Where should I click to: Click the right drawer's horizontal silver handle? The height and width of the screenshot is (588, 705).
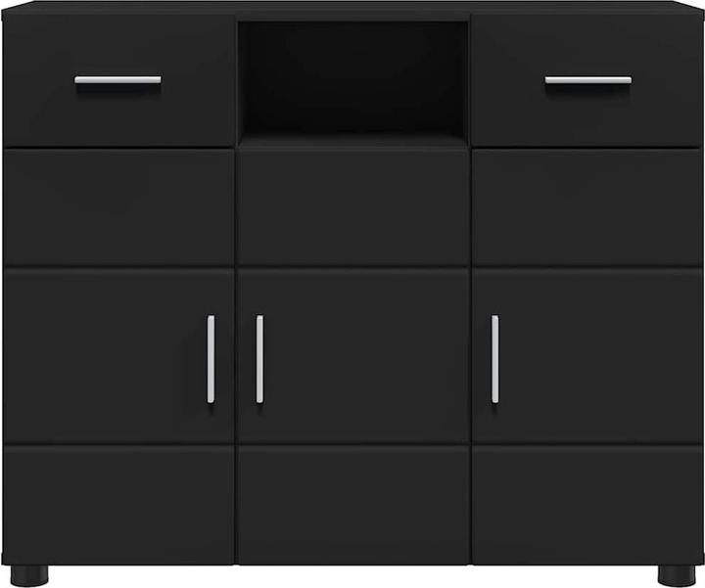click(588, 80)
